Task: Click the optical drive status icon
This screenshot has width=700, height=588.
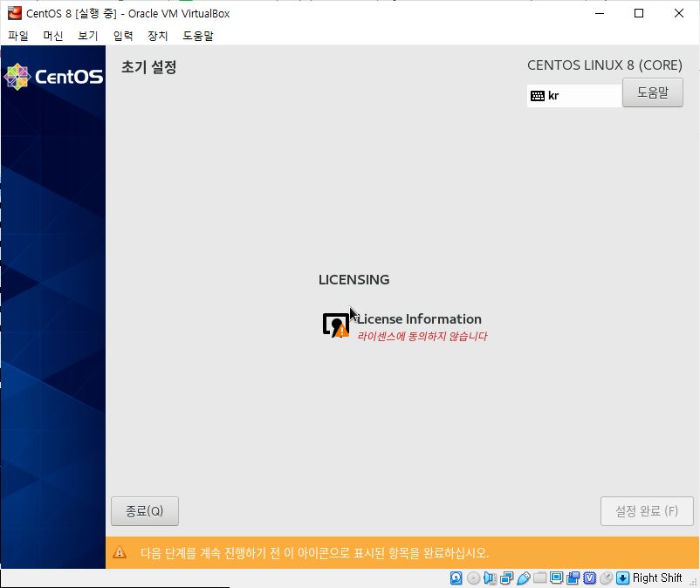Action: (473, 578)
